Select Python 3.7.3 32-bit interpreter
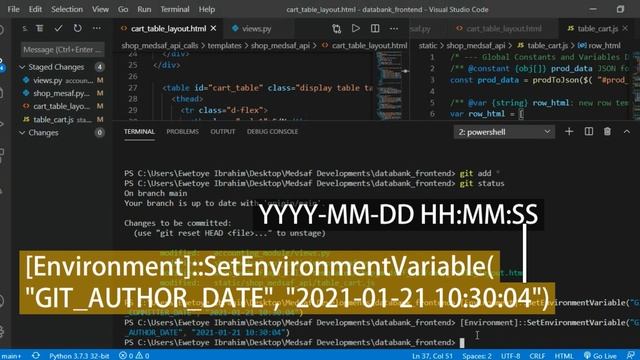640x360 pixels. (x=79, y=356)
